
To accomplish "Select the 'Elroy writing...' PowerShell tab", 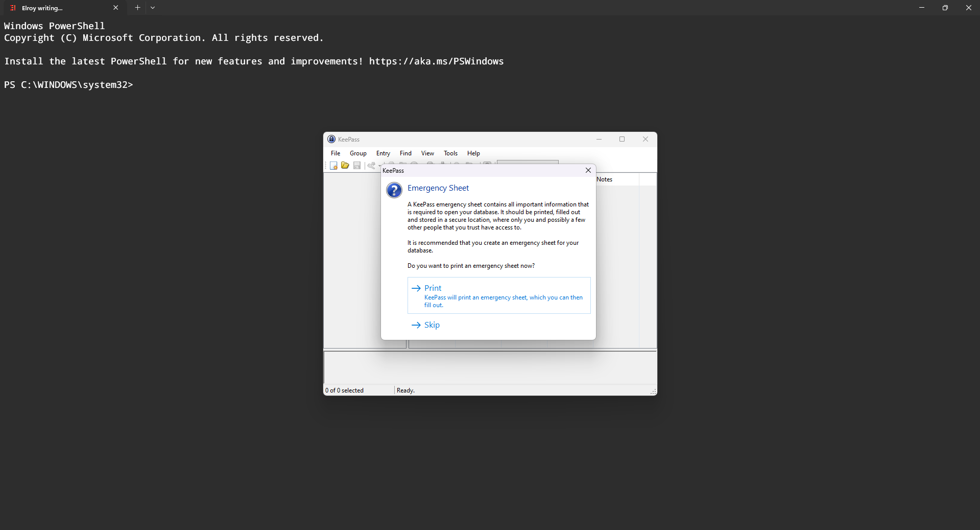I will point(64,8).
